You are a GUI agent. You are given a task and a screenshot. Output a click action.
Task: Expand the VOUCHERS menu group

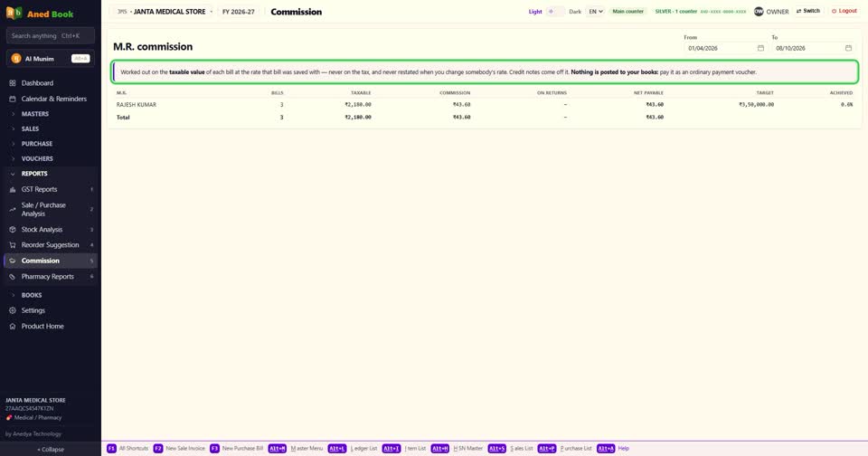point(50,158)
